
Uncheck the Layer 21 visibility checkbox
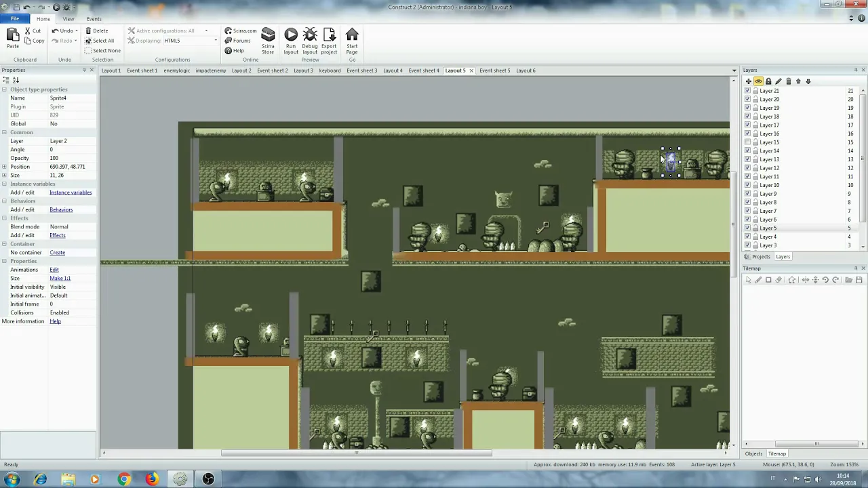748,91
